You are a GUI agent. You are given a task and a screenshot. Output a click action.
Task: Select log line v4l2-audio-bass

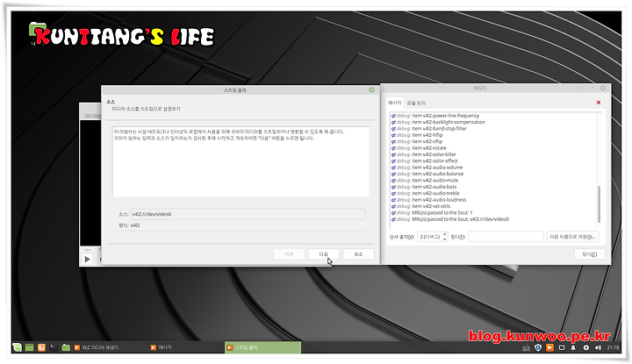(x=424, y=187)
